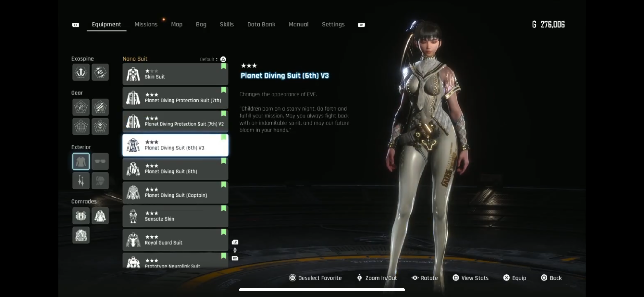Open the Gear slot with beta symbol
This screenshot has width=644, height=297.
coord(81,107)
